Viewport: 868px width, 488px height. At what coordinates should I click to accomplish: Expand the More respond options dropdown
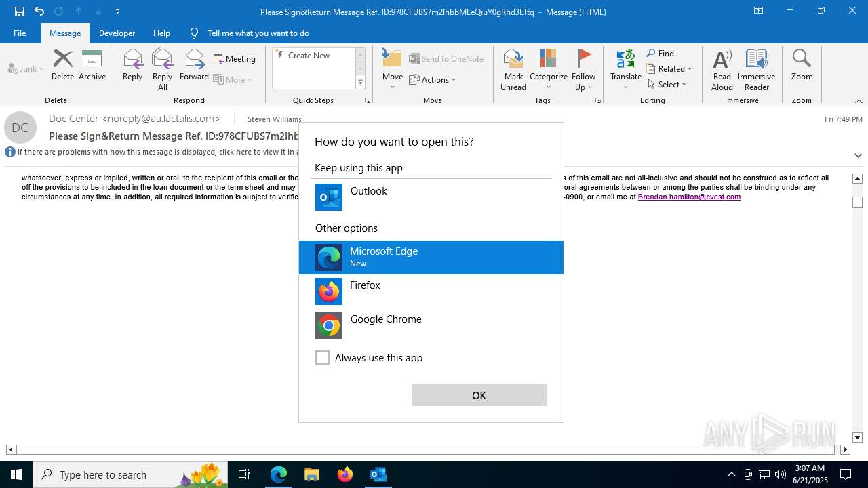[x=233, y=79]
